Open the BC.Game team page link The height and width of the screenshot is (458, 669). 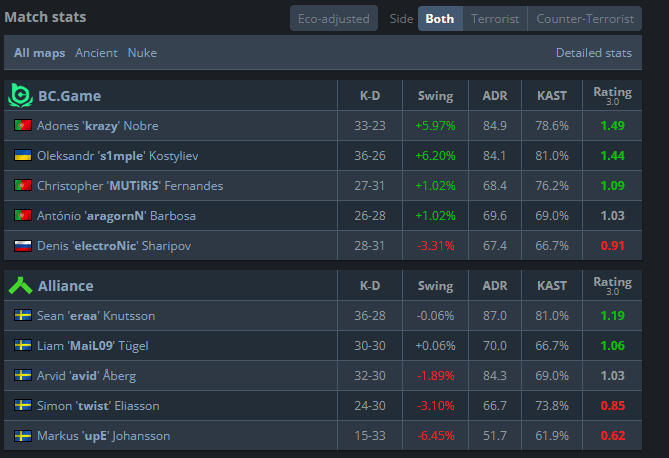coord(70,96)
